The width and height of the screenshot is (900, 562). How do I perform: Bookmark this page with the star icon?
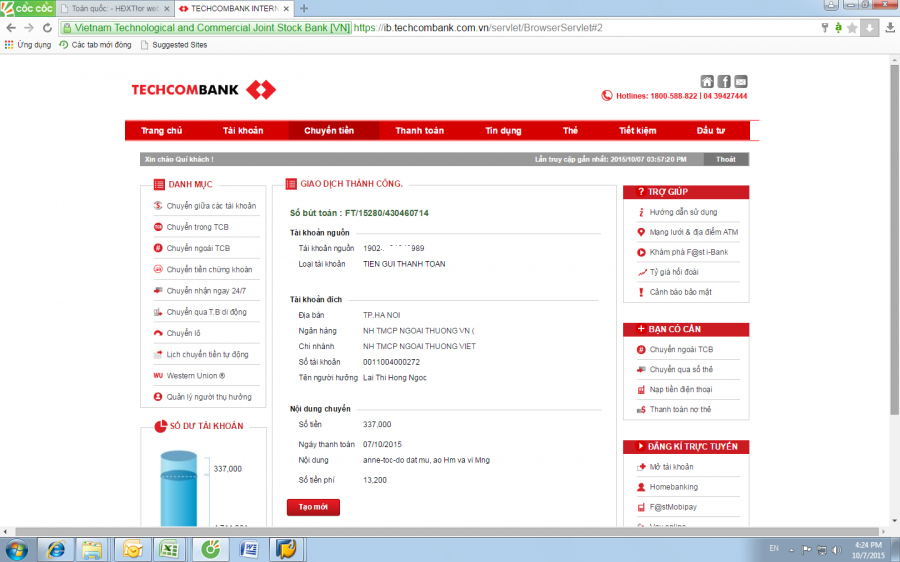point(852,27)
